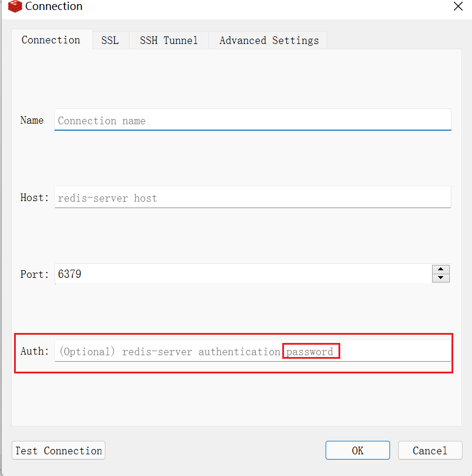Viewport: 472px width, 476px height.
Task: Click the Name label
Action: tap(32, 120)
